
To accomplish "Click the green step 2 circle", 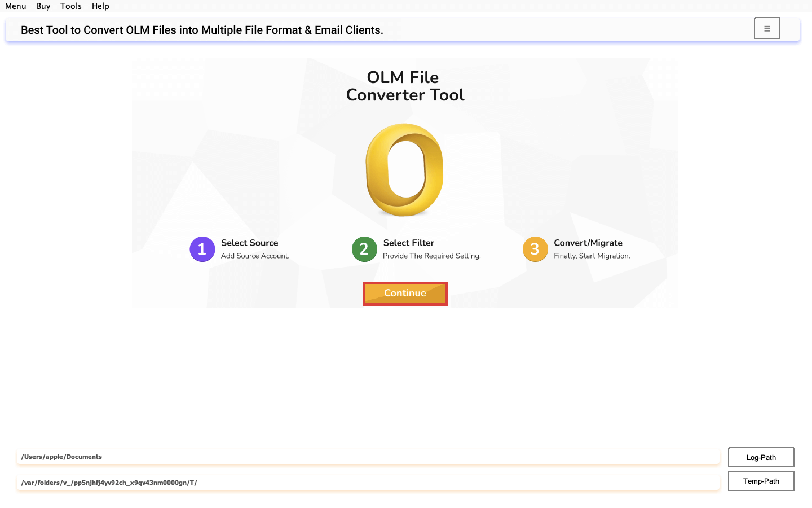I will [364, 249].
